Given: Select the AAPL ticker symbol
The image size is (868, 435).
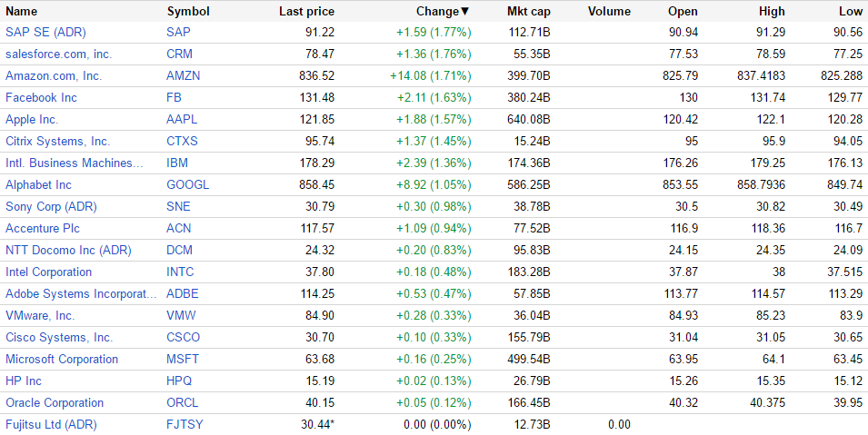Looking at the screenshot, I should (x=182, y=120).
